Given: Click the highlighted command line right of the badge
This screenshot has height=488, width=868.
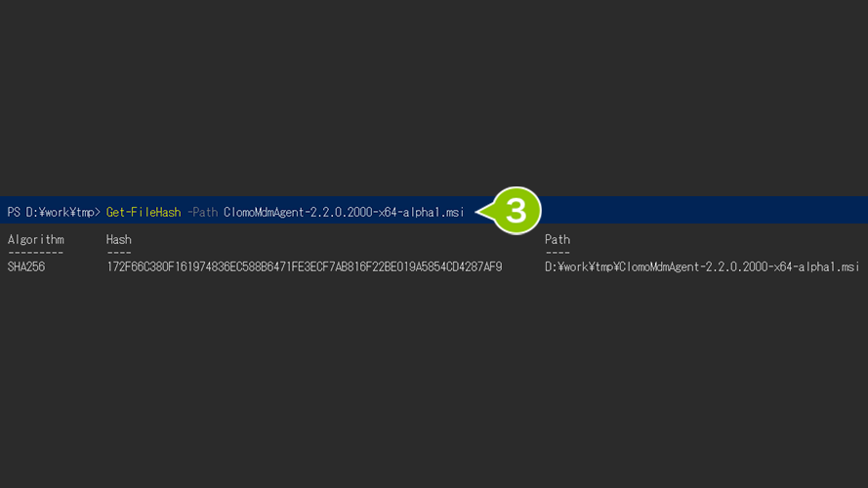Looking at the screenshot, I should tap(704, 210).
